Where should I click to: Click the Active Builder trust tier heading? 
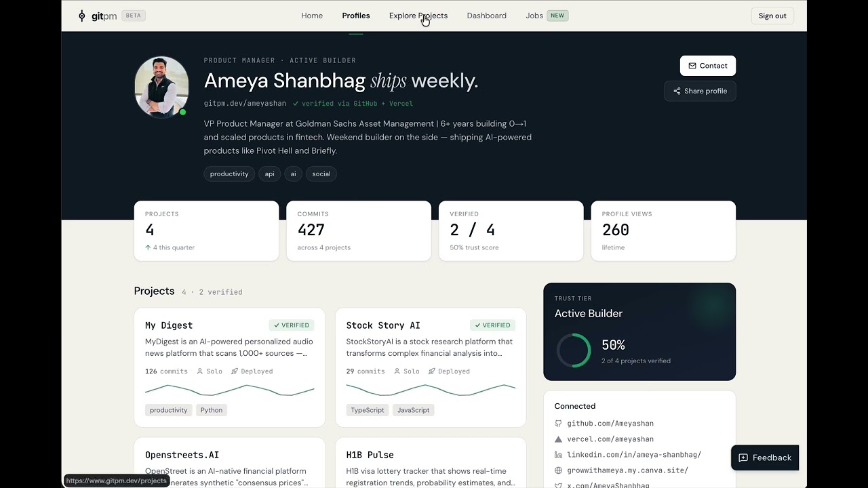589,313
